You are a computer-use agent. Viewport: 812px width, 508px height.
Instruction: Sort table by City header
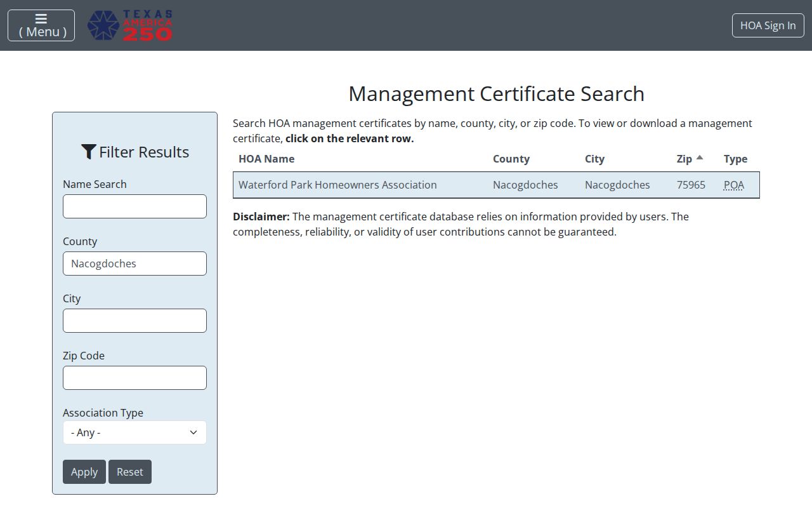[594, 159]
